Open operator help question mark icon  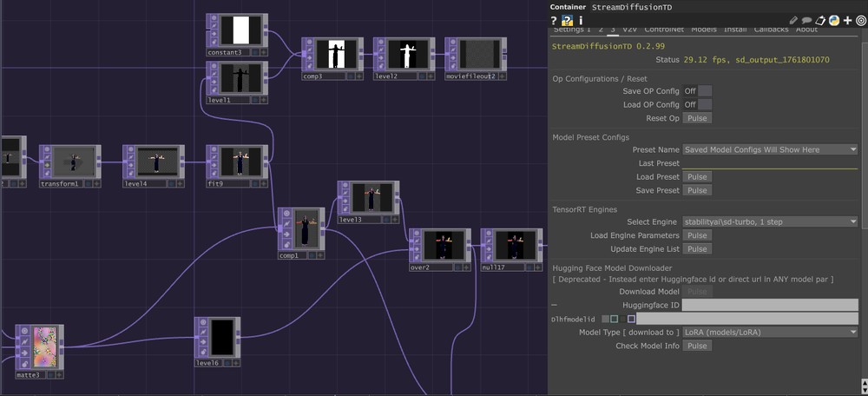coord(554,21)
